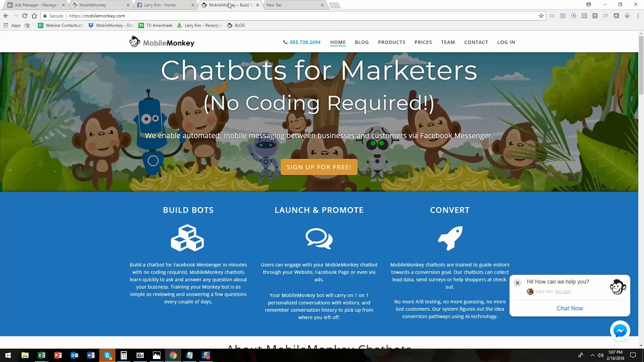Open the PRICES nav menu item

point(423,42)
